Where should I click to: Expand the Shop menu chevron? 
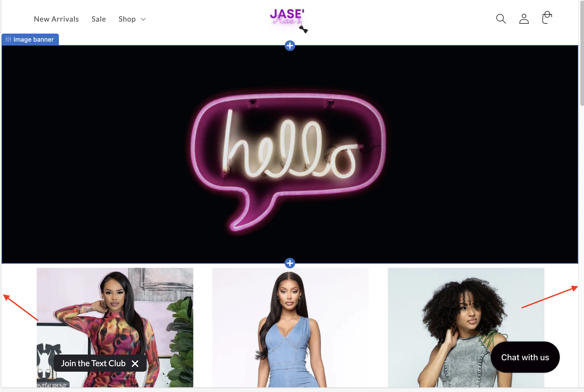coord(143,19)
